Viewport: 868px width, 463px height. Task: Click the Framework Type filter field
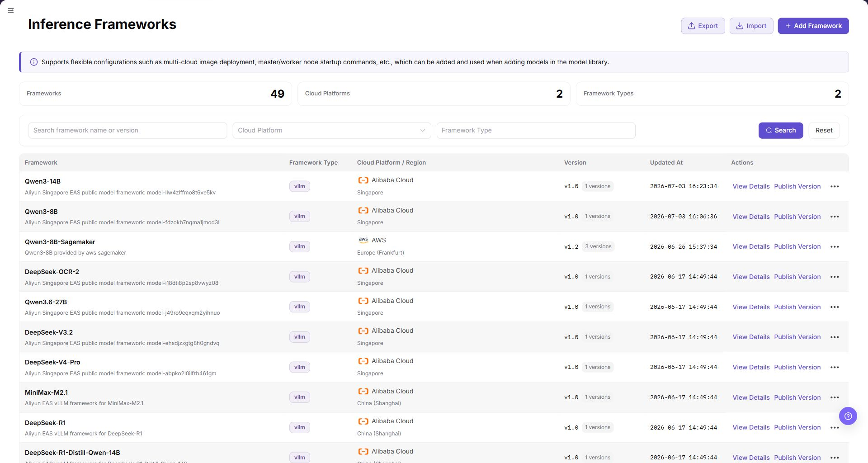pos(536,130)
